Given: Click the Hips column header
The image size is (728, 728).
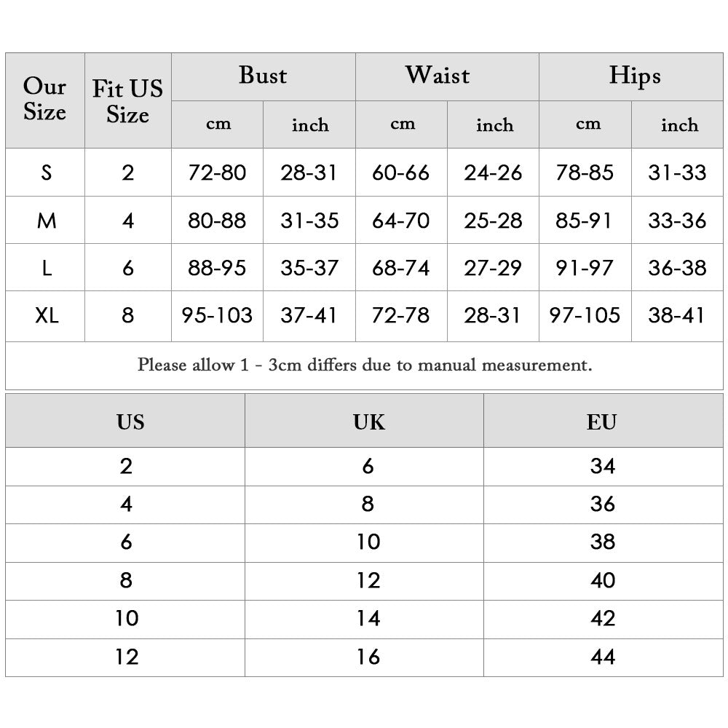Looking at the screenshot, I should click(x=634, y=76).
